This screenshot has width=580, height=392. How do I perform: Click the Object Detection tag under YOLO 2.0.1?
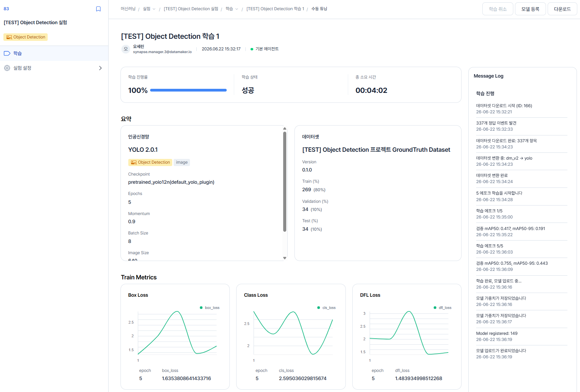pos(150,162)
